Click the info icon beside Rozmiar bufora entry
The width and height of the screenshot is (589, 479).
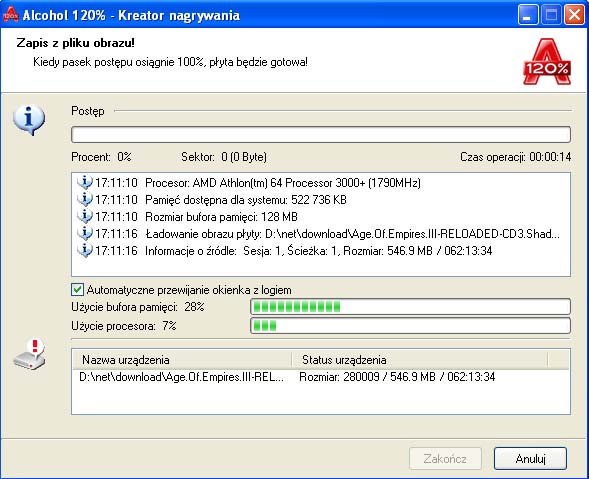tap(85, 216)
